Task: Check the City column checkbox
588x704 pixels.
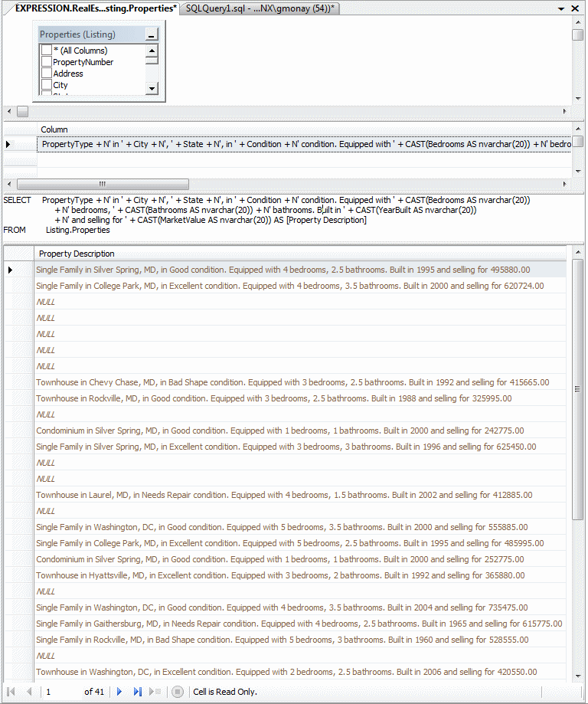Action: 47,85
